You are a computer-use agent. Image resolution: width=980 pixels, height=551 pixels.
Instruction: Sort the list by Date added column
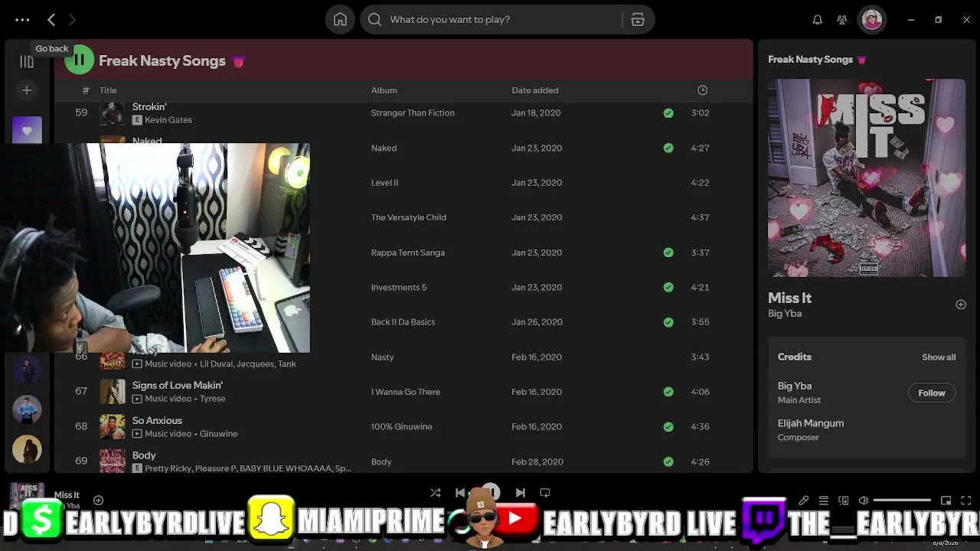535,90
